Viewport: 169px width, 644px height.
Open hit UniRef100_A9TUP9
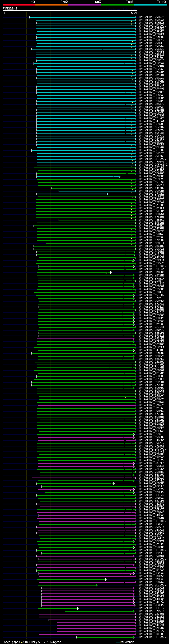(x=152, y=168)
